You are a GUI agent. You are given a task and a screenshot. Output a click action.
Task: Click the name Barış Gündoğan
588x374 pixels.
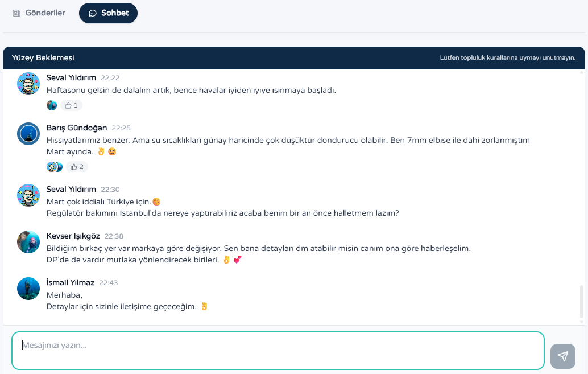tap(77, 128)
